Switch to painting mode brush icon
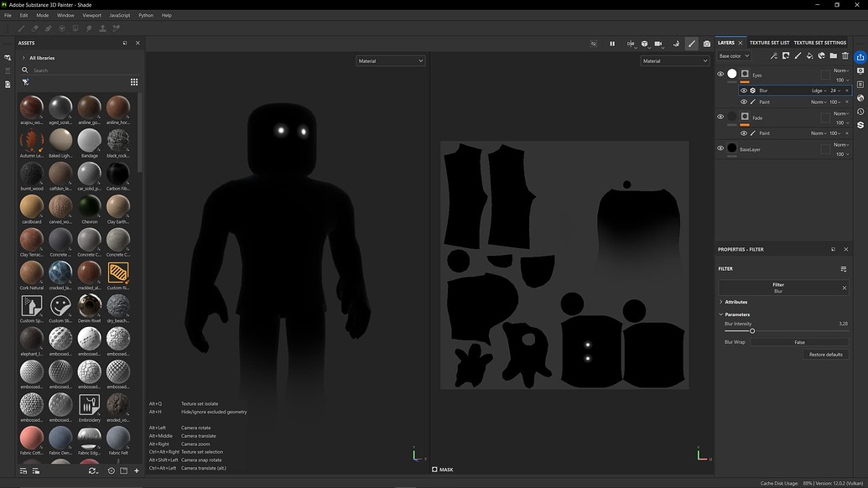The height and width of the screenshot is (488, 868). [x=691, y=44]
